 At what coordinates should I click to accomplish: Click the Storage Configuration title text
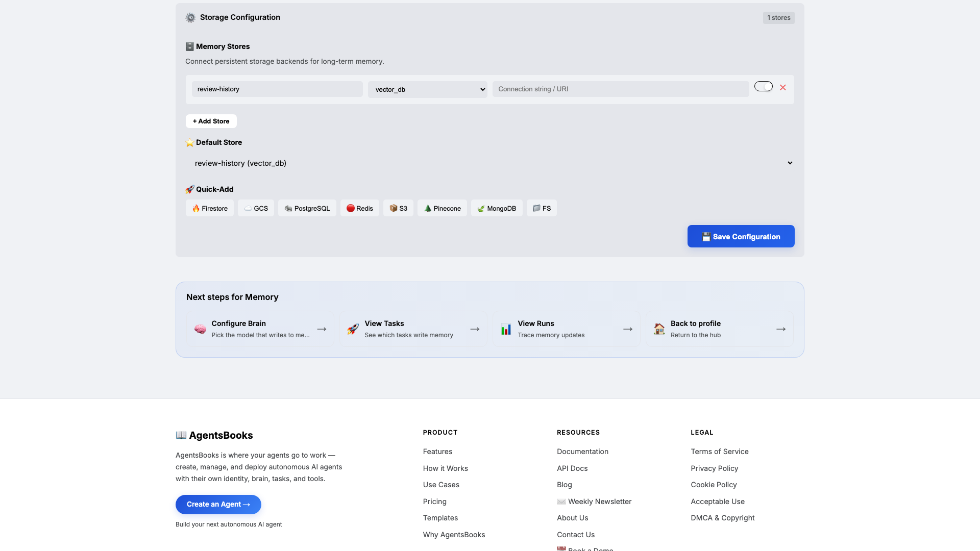tap(240, 17)
